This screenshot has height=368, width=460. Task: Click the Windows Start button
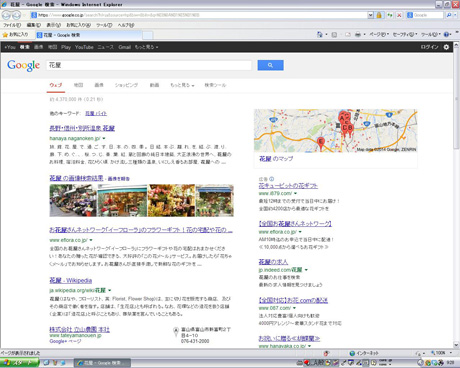[20, 363]
